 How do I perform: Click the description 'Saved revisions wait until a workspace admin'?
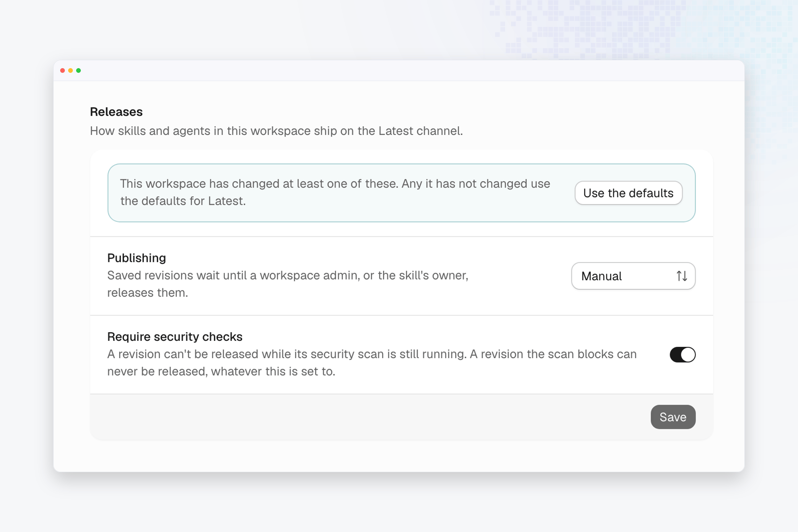click(233, 275)
